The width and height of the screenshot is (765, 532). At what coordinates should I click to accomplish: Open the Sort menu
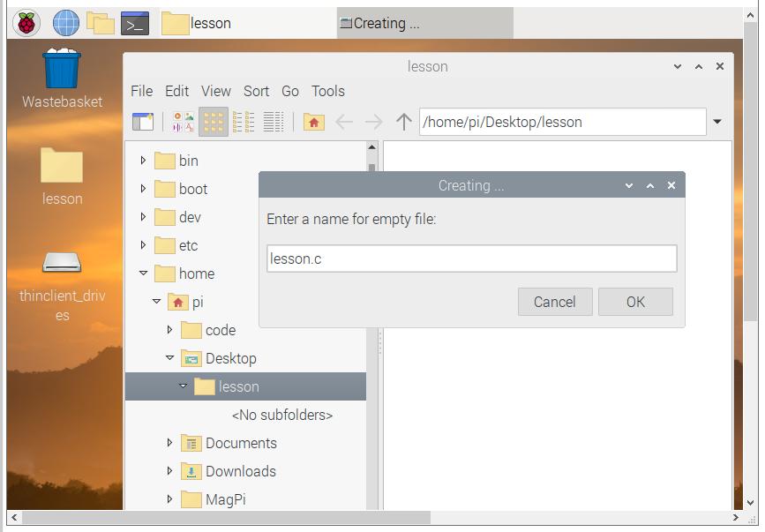pos(256,91)
